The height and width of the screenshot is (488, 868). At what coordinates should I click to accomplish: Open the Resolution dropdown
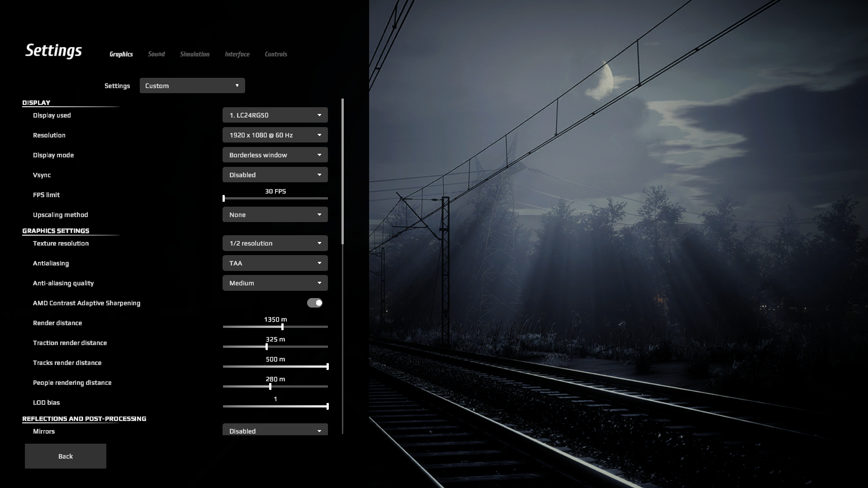275,135
